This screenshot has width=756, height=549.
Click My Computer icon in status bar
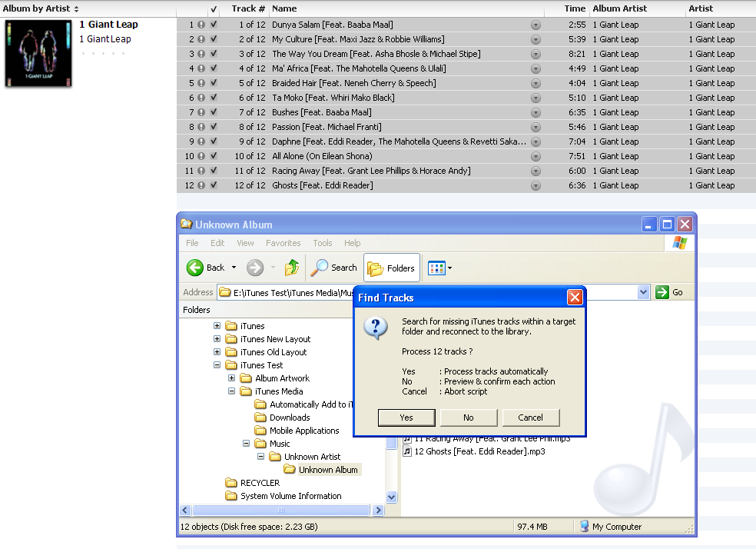[585, 527]
